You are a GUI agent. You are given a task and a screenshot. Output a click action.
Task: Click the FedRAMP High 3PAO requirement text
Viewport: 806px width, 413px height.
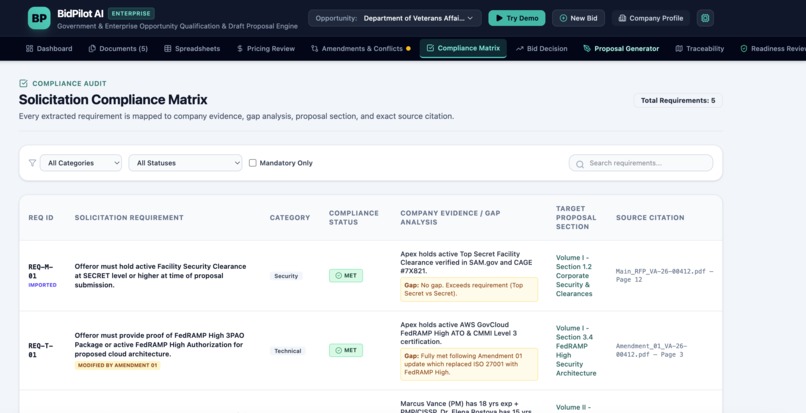(159, 345)
